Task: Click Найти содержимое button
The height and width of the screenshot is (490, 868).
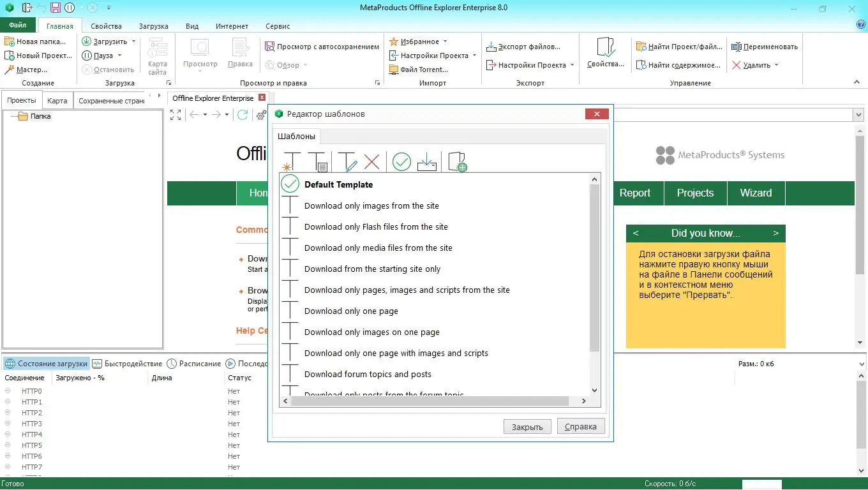Action: (x=678, y=65)
